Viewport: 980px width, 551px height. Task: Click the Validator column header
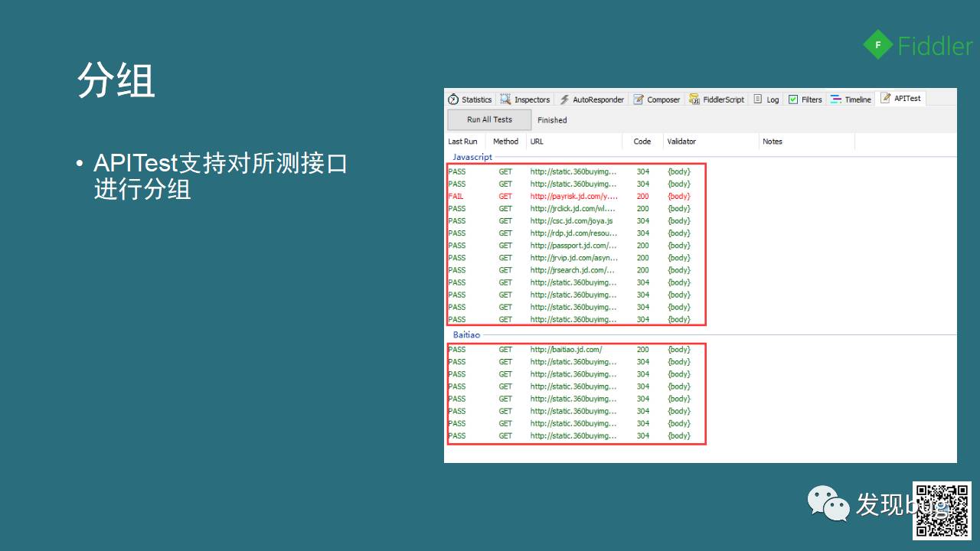[x=681, y=142]
